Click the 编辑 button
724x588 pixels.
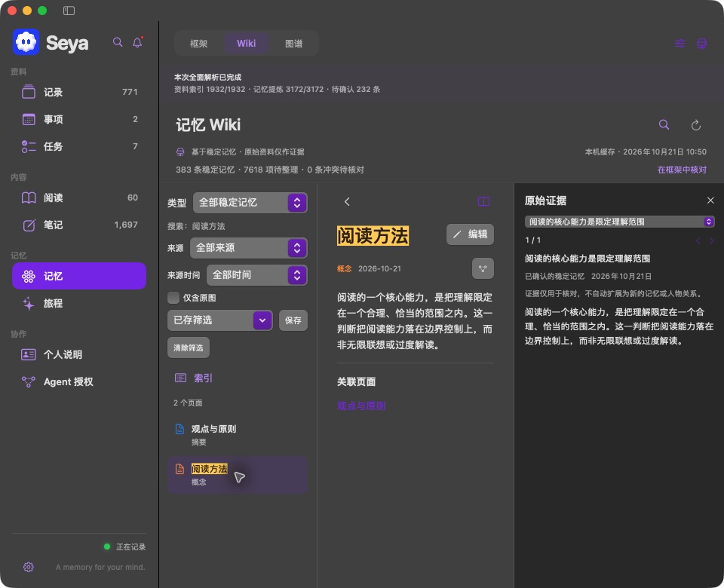470,234
